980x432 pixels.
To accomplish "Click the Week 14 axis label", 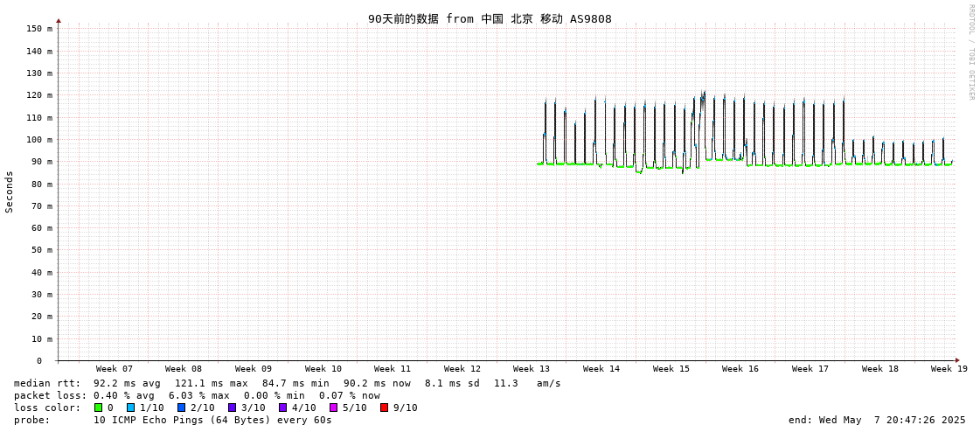I will click(x=601, y=369).
